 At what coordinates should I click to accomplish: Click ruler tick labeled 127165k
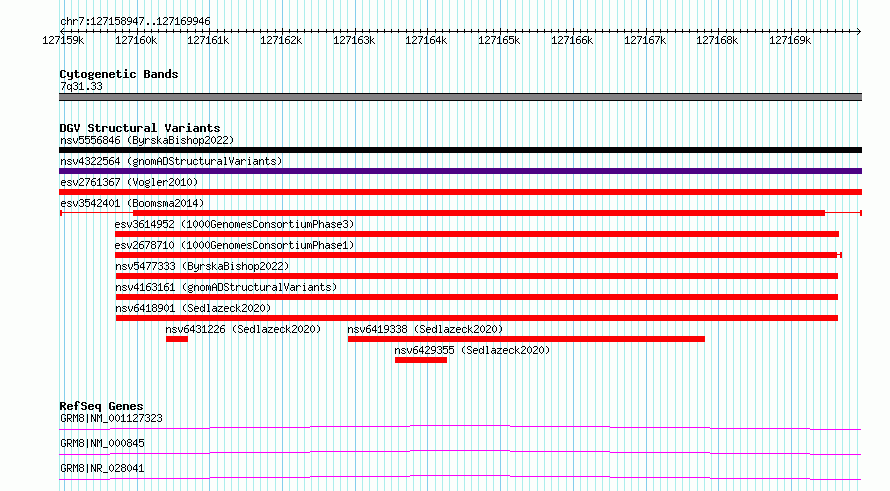(x=499, y=40)
